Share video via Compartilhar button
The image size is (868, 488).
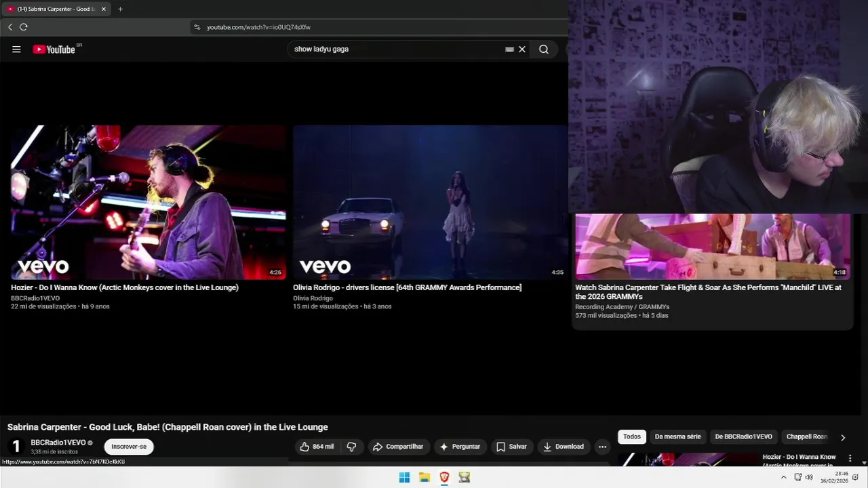pyautogui.click(x=399, y=447)
